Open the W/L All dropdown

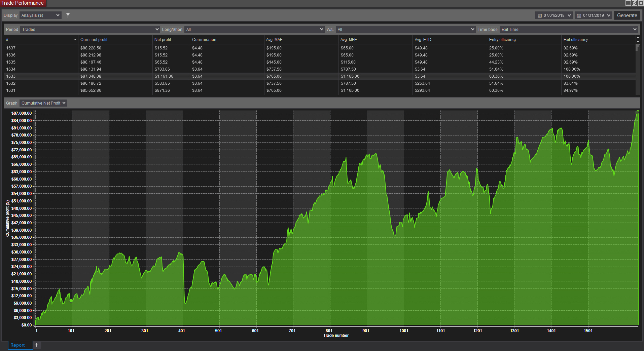tap(405, 30)
